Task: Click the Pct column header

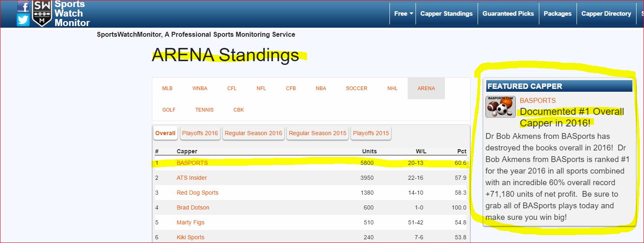Action: coord(461,151)
